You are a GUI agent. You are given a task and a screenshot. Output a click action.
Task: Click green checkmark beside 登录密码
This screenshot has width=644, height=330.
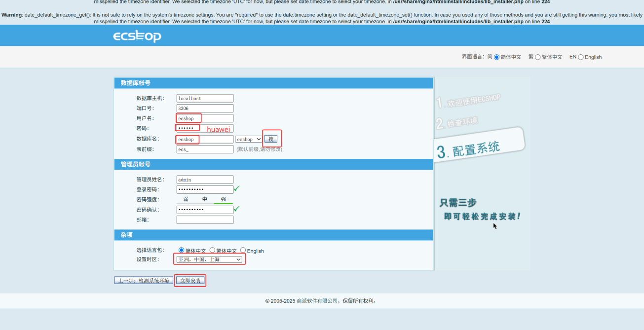(237, 188)
